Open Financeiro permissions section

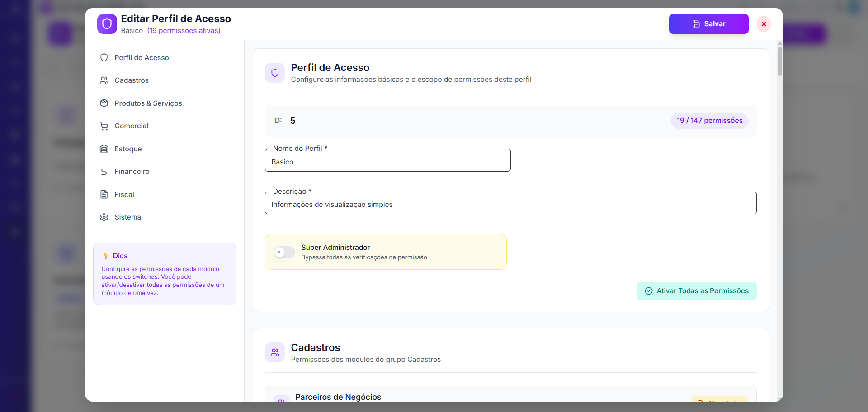[x=165, y=172]
